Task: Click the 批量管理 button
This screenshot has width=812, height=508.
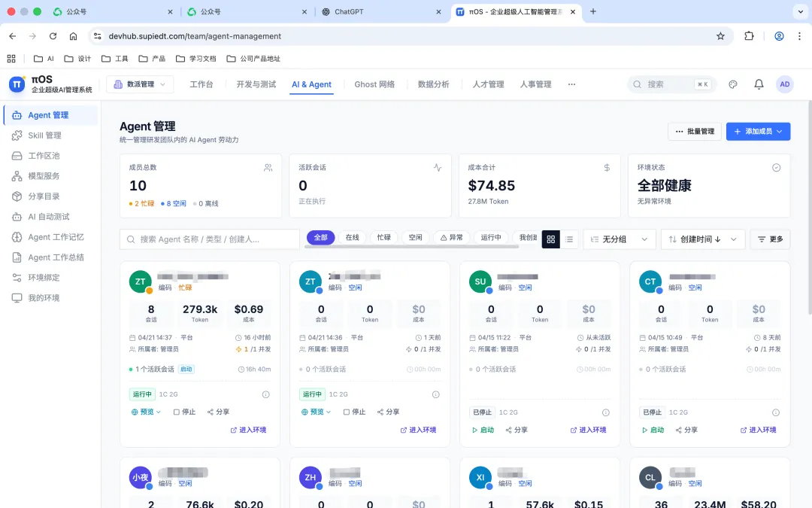Action: (695, 131)
